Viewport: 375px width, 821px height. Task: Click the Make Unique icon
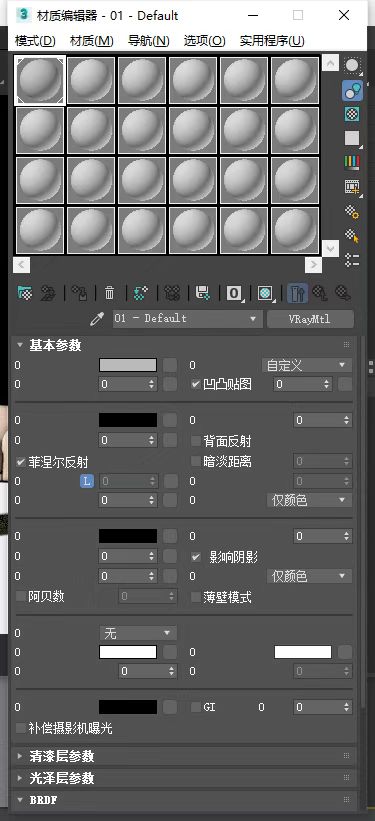point(172,293)
